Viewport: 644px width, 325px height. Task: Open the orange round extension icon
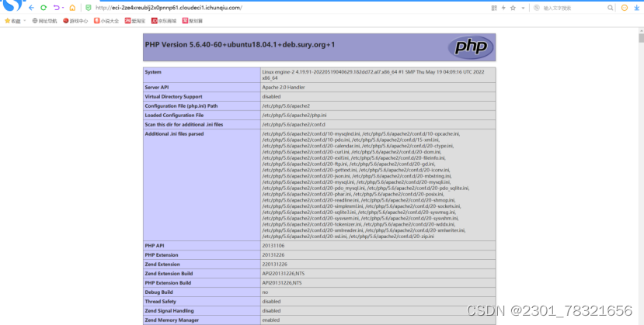pos(625,8)
